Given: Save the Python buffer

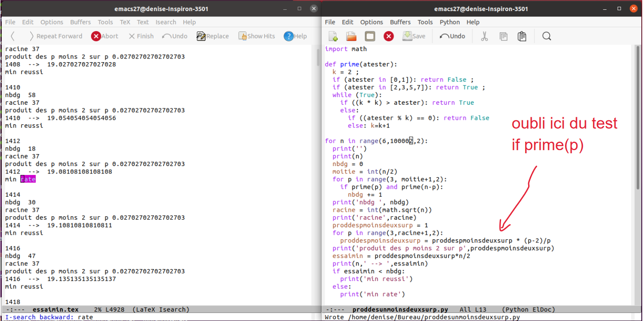Looking at the screenshot, I should (x=414, y=36).
